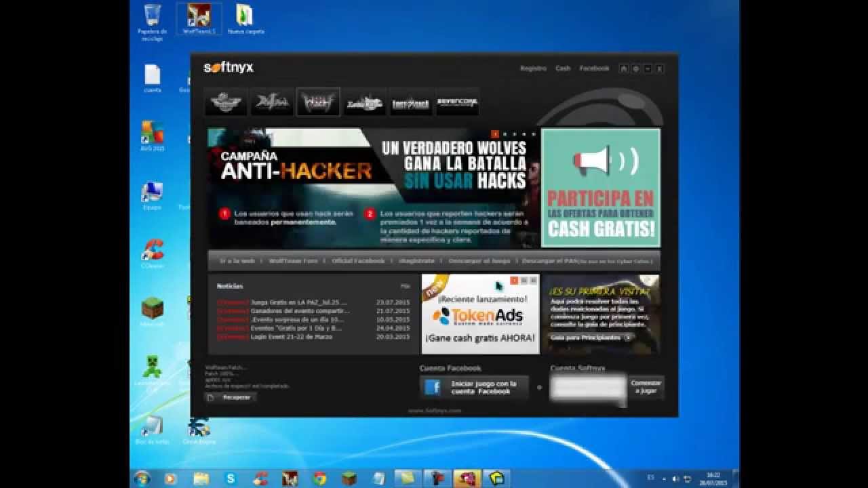This screenshot has height=488, width=868.
Task: Select the SevenCore game logo tab
Action: (x=457, y=102)
